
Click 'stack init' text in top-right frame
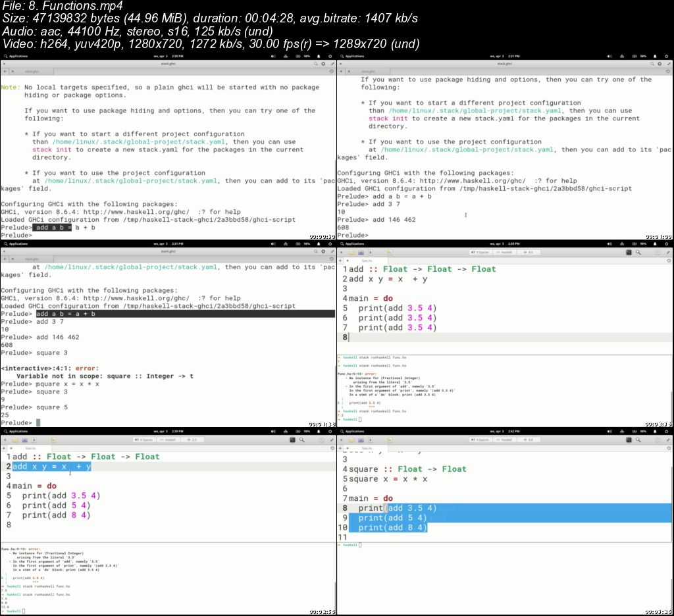click(x=388, y=118)
